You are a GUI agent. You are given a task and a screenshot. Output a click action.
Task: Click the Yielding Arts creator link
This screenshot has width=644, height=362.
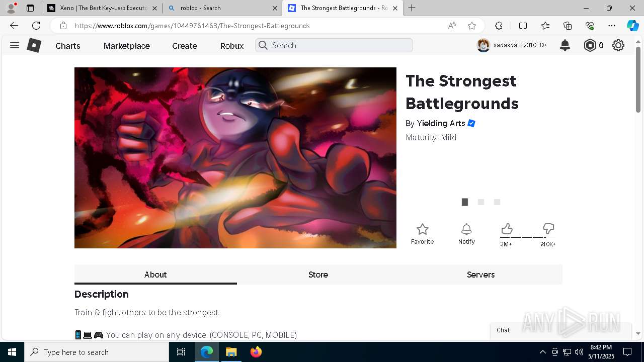[441, 123]
